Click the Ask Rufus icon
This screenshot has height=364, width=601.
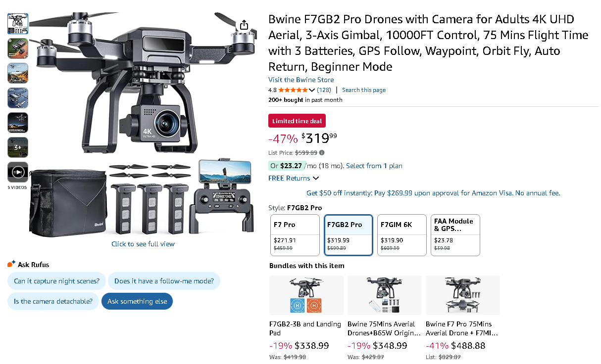11,264
